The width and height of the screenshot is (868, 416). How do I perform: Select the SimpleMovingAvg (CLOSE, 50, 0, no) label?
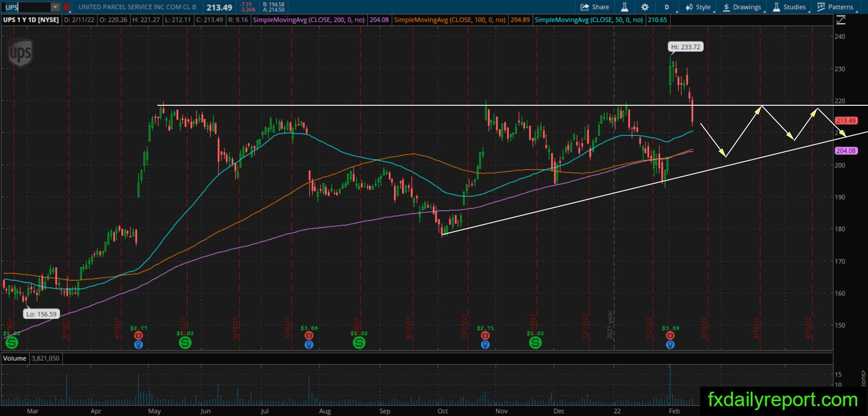pos(589,20)
